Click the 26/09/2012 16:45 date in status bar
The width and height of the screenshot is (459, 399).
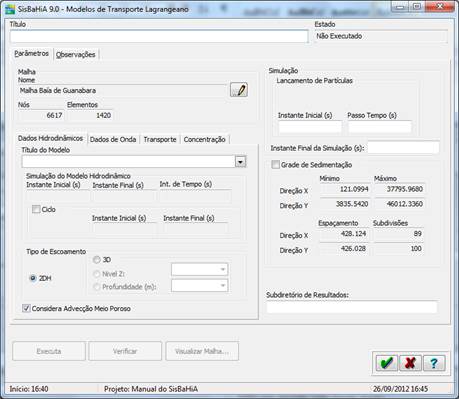tap(400, 389)
